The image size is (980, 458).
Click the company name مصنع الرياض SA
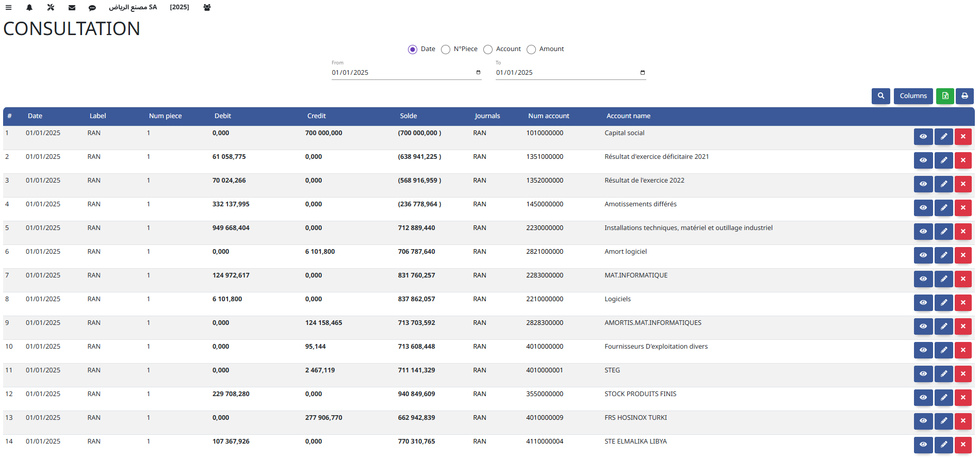click(x=133, y=7)
